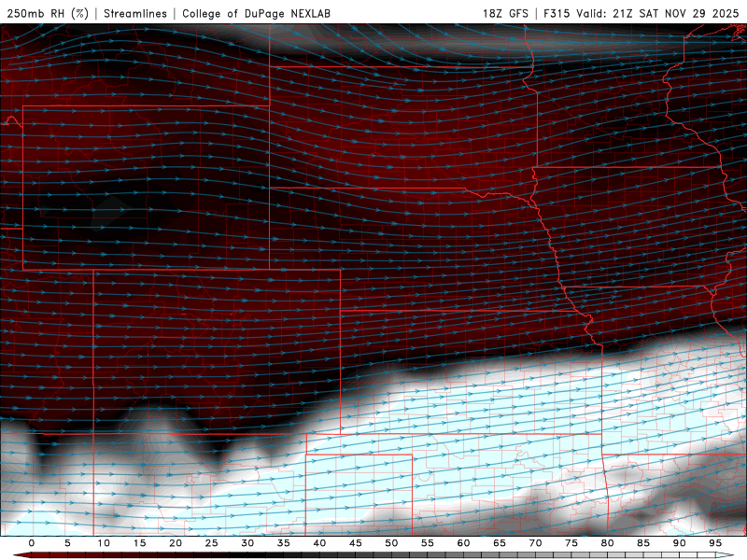Click the "85" value on the color scale
Viewport: 747px width, 560px height.
click(642, 543)
